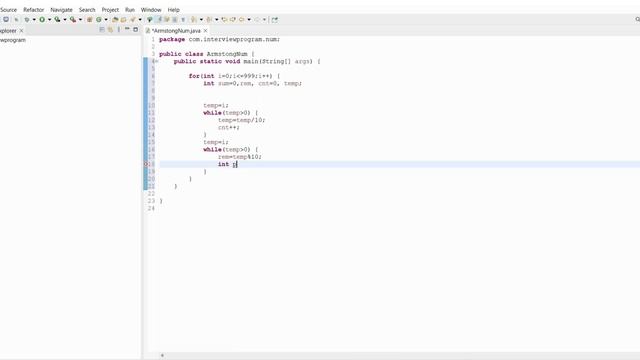Open the Project menu
Viewport: 640px width, 360px height.
pyautogui.click(x=110, y=9)
